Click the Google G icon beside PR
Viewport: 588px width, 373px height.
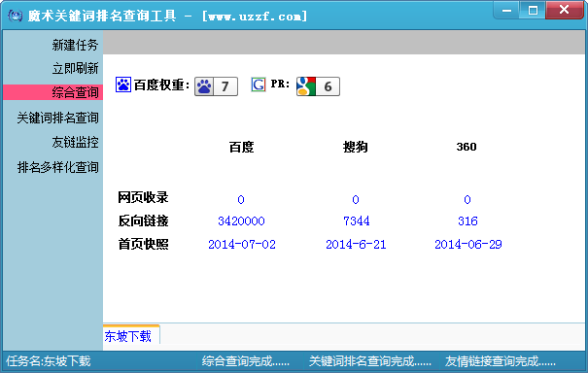(x=259, y=85)
